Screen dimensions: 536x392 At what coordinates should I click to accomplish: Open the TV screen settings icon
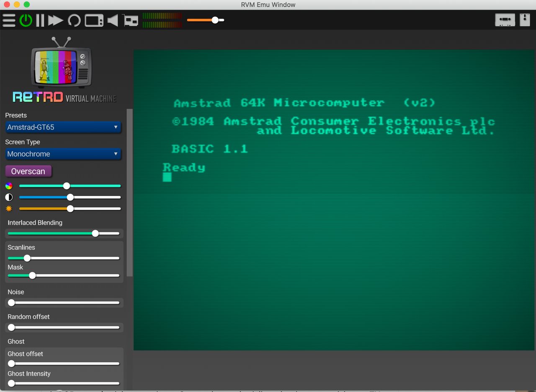pos(94,20)
